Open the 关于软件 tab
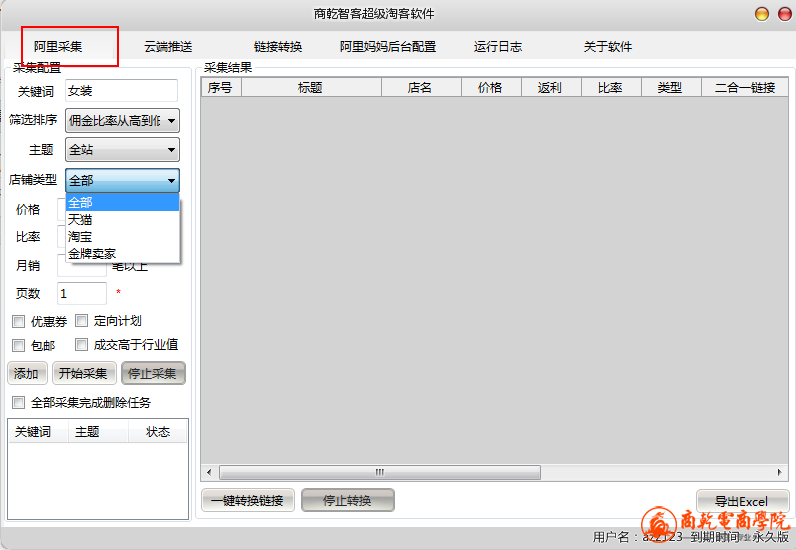 [x=608, y=47]
